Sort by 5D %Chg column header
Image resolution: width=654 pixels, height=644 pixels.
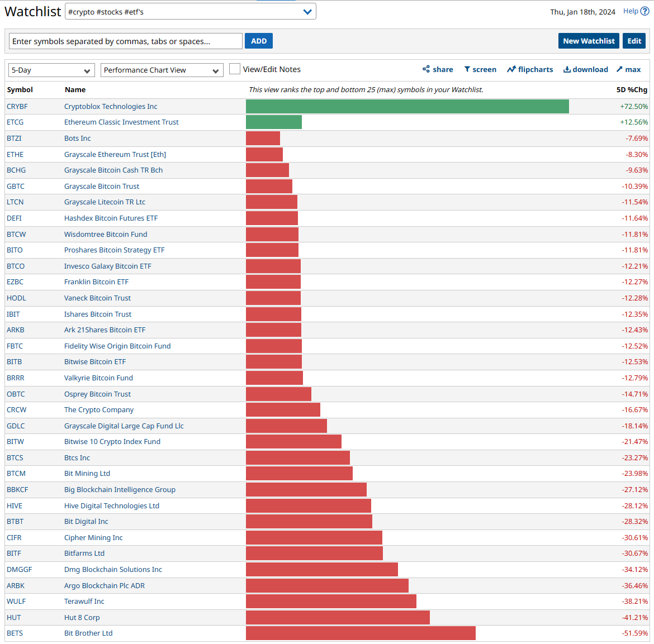(x=632, y=89)
